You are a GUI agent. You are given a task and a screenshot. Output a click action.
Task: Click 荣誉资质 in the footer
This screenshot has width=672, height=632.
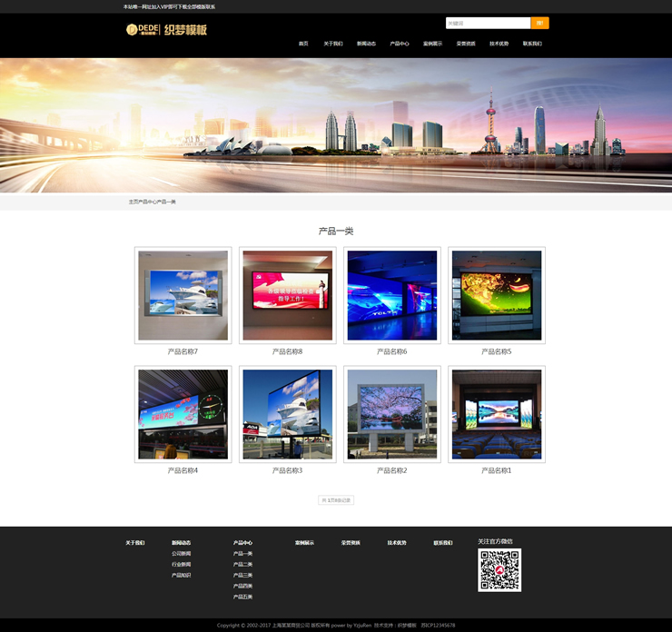pyautogui.click(x=351, y=543)
